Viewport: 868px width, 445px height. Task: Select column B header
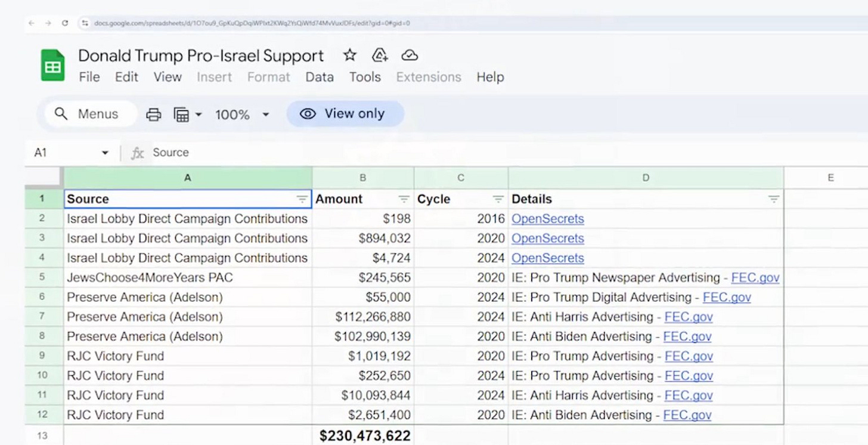pos(363,178)
